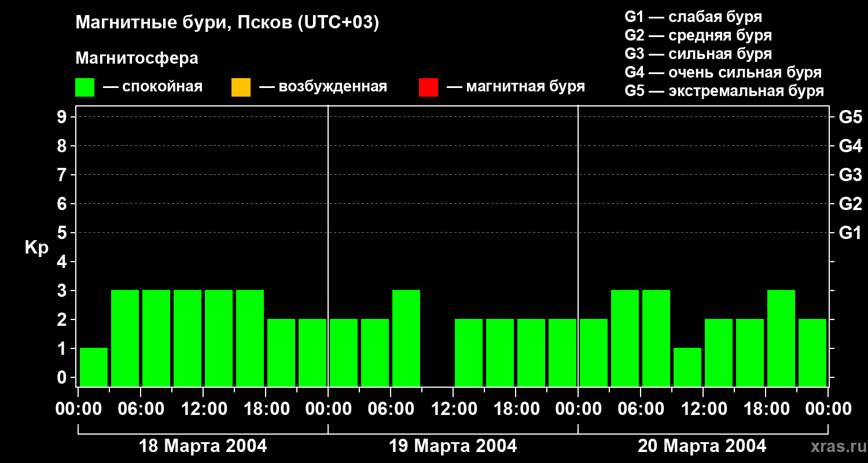Screen dimensions: 868x463
Task: Select the "19 Марта 2004" date label
Action: [453, 446]
